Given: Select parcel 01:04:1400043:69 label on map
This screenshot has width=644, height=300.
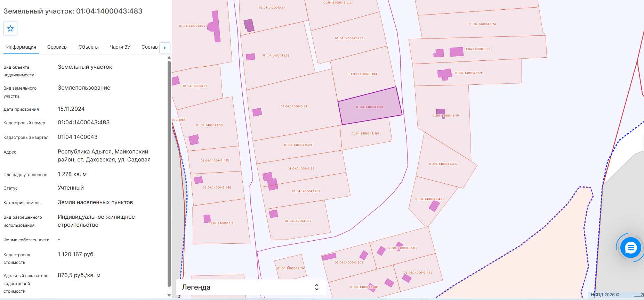Looking at the screenshot, I should (477, 49).
